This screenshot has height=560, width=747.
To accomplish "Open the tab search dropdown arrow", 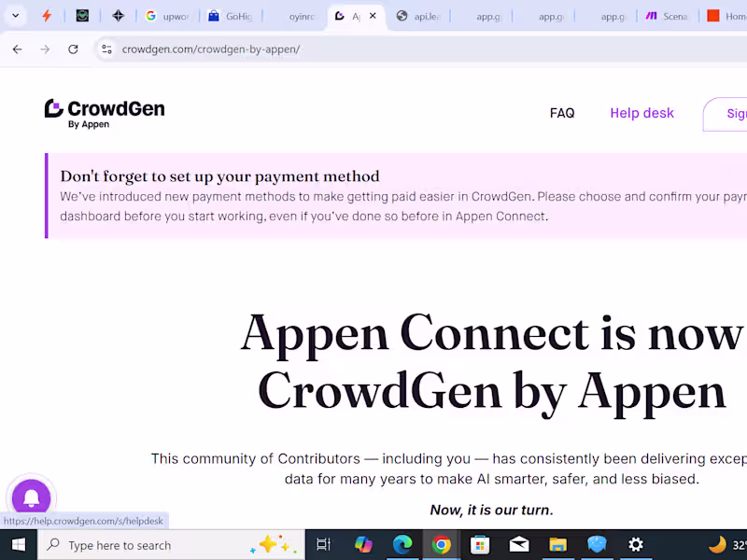I will pyautogui.click(x=15, y=16).
